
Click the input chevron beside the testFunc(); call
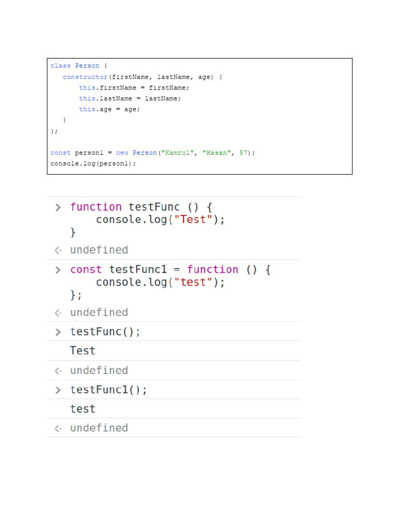pos(58,332)
